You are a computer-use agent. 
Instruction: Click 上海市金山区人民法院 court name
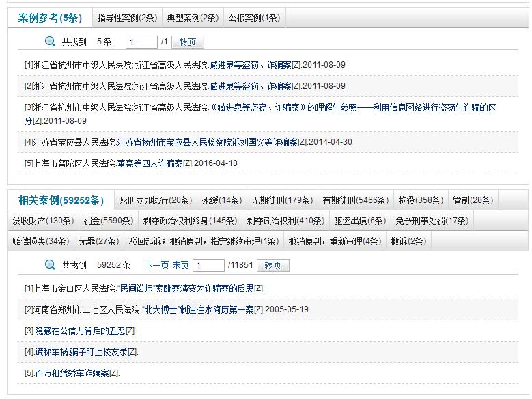[x=74, y=288]
